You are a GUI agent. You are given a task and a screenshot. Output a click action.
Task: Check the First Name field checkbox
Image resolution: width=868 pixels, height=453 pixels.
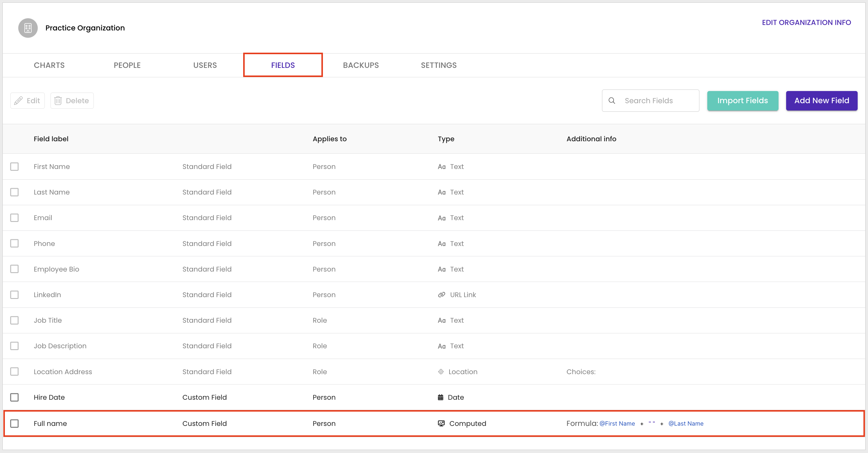tap(15, 167)
